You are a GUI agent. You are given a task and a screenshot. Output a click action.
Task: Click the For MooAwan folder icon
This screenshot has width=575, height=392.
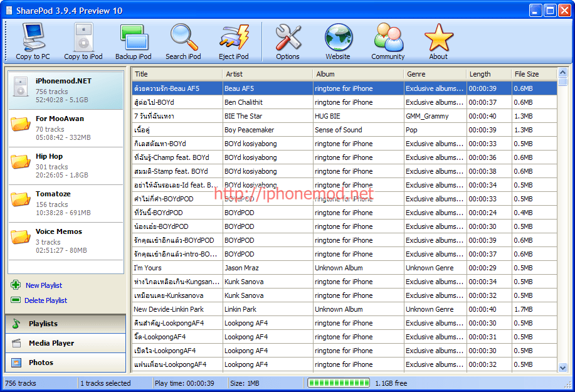tap(21, 124)
